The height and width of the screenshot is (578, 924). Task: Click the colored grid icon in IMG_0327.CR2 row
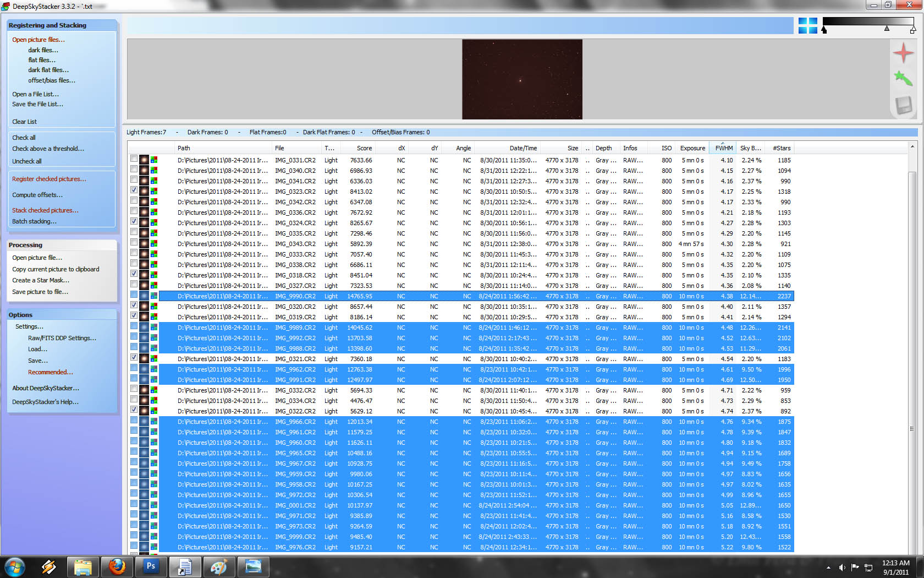[x=154, y=286]
